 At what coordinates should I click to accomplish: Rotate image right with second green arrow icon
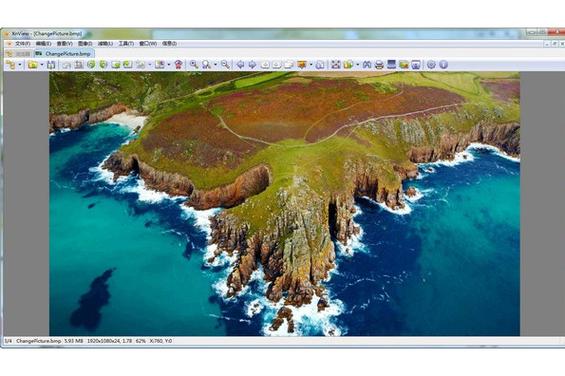tap(103, 65)
